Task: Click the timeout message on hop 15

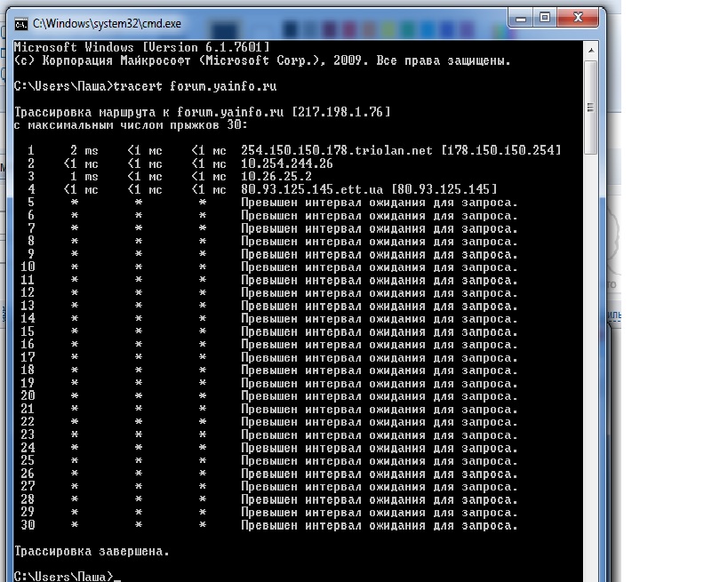Action: pyautogui.click(x=379, y=331)
